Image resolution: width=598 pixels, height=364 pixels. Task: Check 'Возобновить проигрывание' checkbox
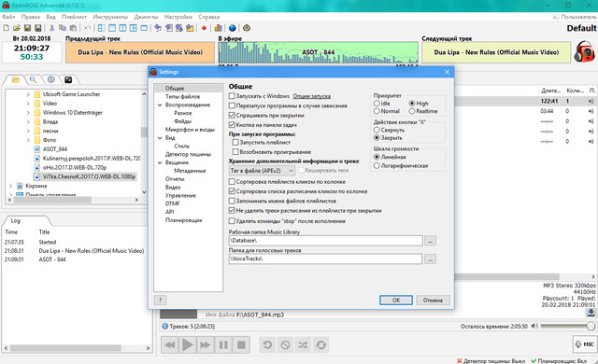(235, 151)
